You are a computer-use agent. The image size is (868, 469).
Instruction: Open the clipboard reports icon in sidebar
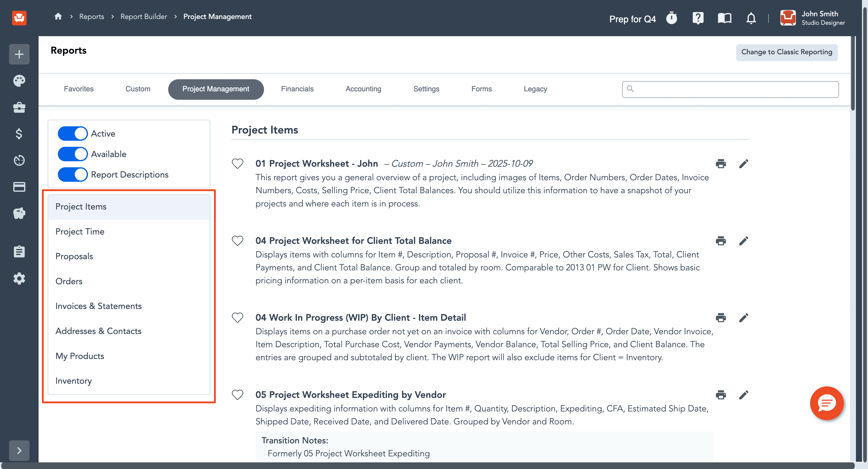pyautogui.click(x=19, y=251)
